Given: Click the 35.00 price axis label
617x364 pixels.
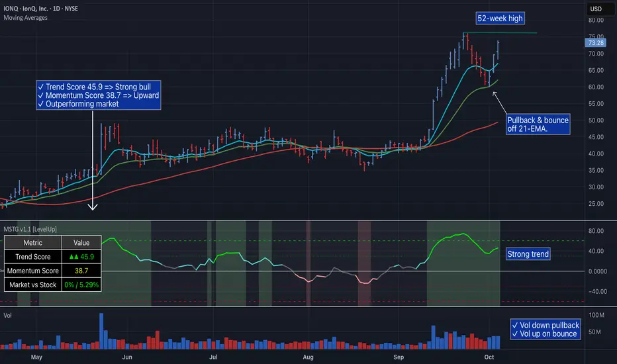Looking at the screenshot, I should pos(596,170).
